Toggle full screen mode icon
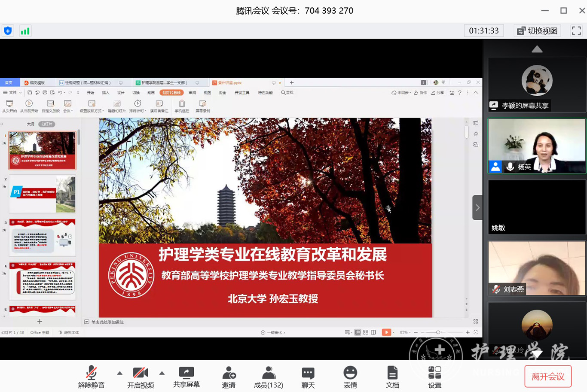587x392 pixels. (x=576, y=31)
